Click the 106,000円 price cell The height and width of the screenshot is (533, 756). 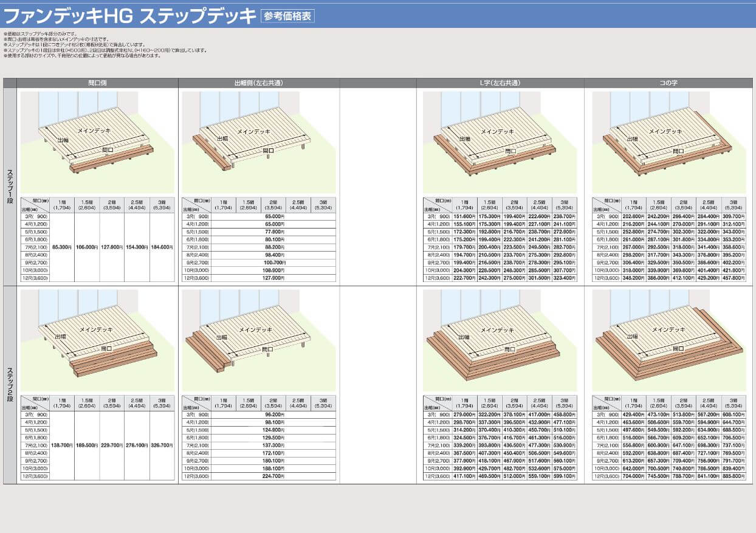87,247
